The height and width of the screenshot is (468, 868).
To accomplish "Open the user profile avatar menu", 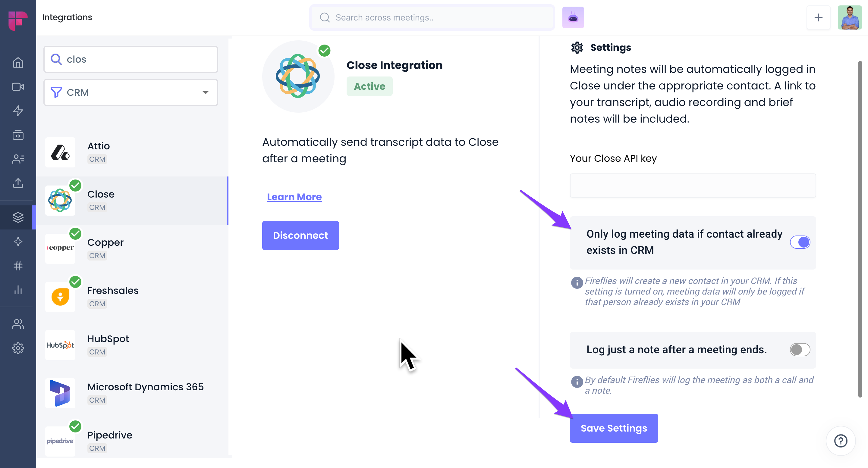I will click(x=850, y=17).
